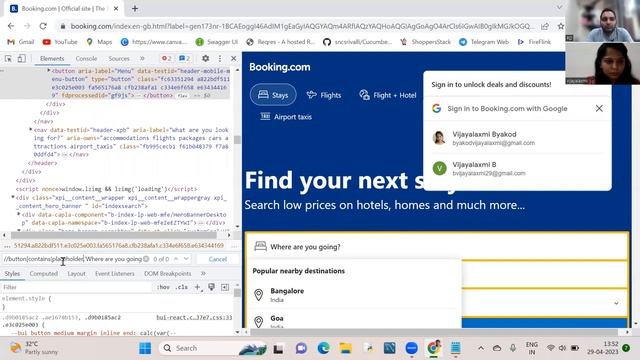This screenshot has height=360, width=640.
Task: Switch to the Console tab
Action: pos(86,58)
